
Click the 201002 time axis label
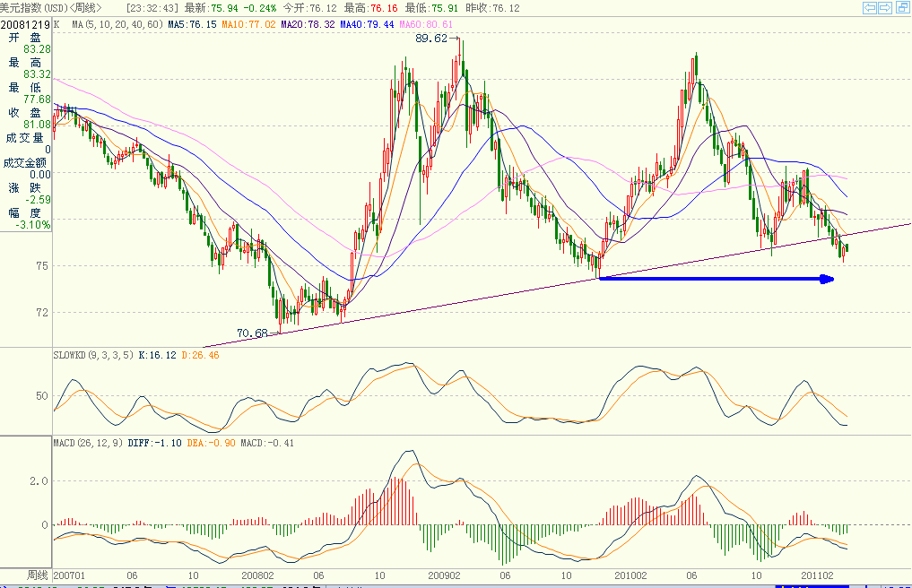(631, 575)
